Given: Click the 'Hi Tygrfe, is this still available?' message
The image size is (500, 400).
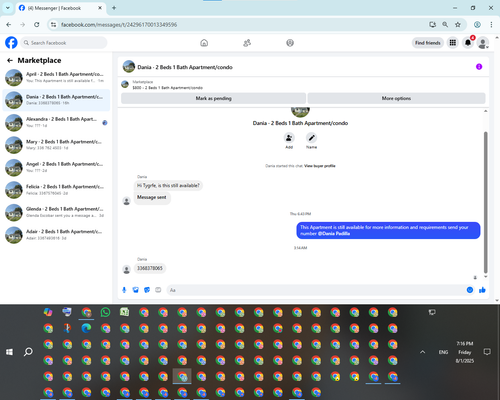Looking at the screenshot, I should tap(168, 186).
